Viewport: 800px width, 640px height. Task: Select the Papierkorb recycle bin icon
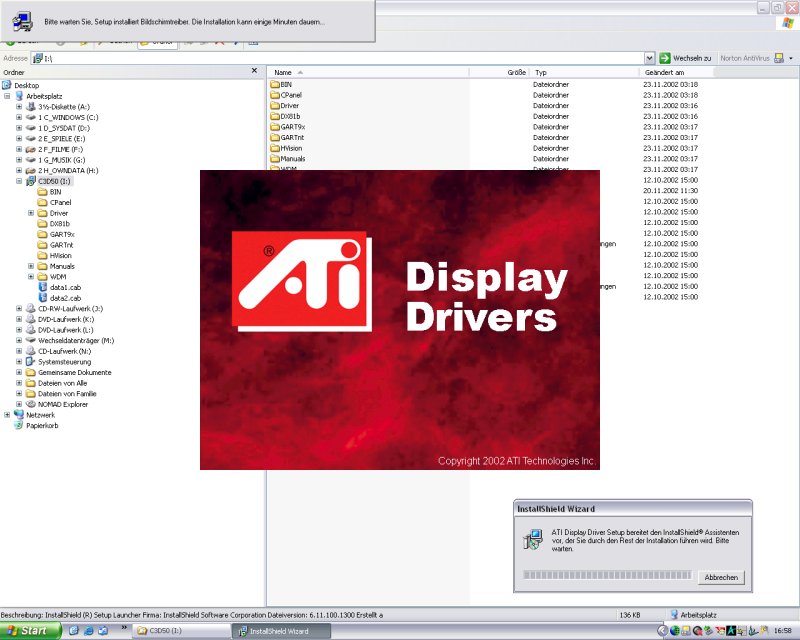point(19,426)
